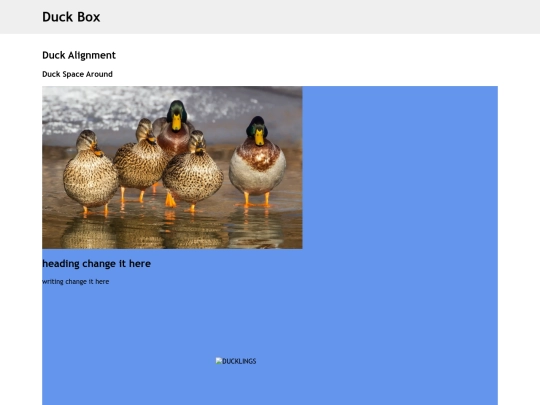Click the broken DUCKLINGS image placeholder
The height and width of the screenshot is (405, 540).
point(236,361)
